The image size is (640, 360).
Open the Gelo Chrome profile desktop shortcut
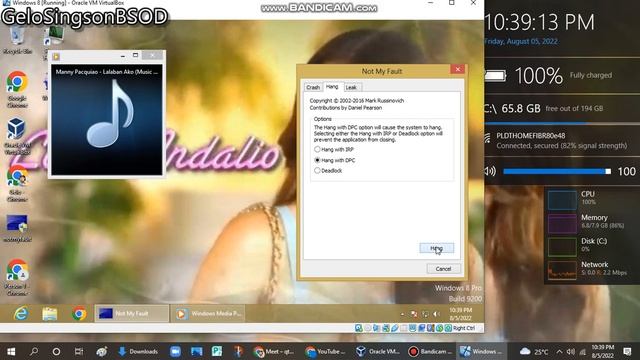coord(17,184)
